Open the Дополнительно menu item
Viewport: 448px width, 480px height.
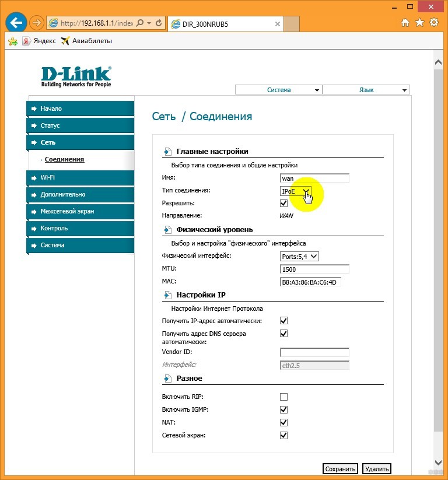pos(80,194)
